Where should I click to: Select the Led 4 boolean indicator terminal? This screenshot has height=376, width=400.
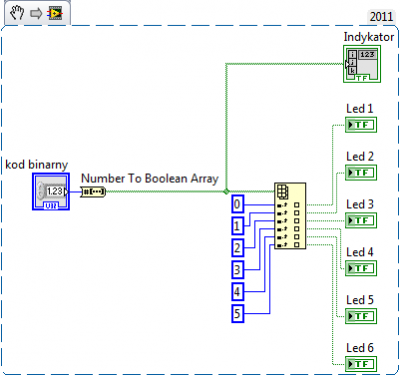pos(361,268)
